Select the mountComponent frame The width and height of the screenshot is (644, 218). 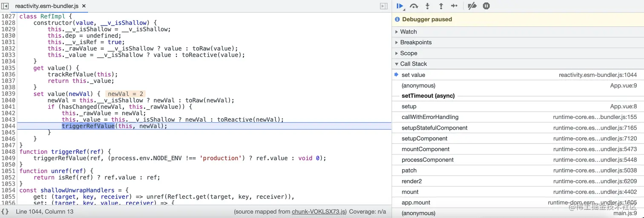(517, 149)
